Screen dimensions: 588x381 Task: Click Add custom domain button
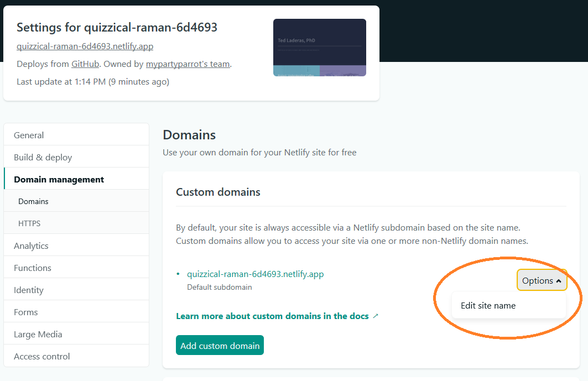[x=220, y=346]
